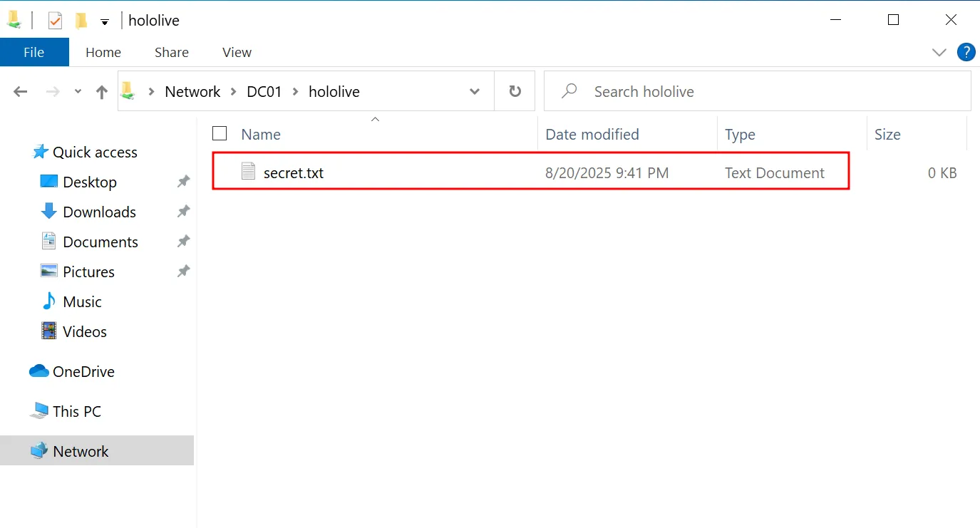Image resolution: width=980 pixels, height=528 pixels.
Task: Open the Recent locations dropdown arrow
Action: point(78,91)
